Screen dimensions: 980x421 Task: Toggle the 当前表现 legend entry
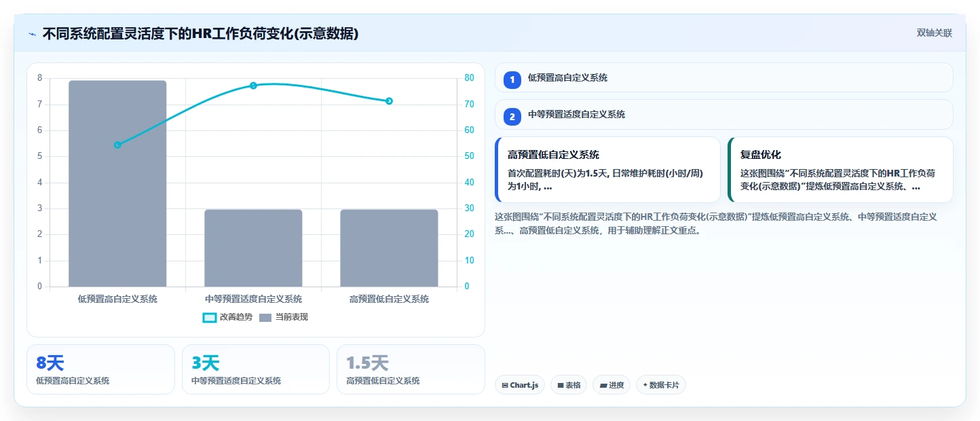(284, 317)
